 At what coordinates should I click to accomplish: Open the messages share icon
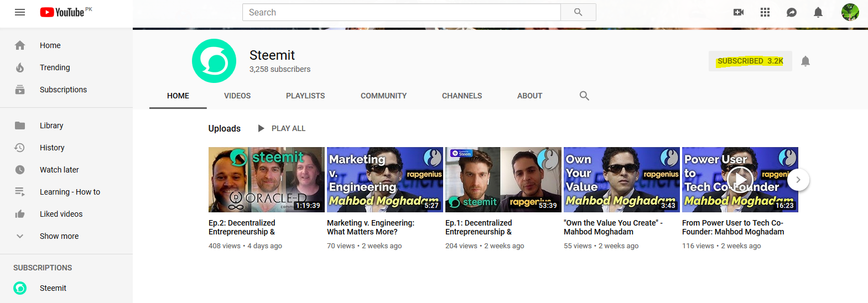pos(792,12)
